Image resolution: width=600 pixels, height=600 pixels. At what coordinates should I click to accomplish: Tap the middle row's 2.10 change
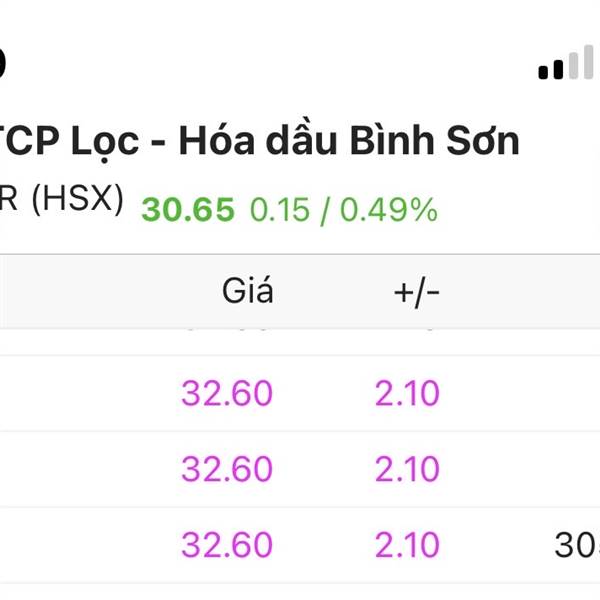pyautogui.click(x=407, y=468)
